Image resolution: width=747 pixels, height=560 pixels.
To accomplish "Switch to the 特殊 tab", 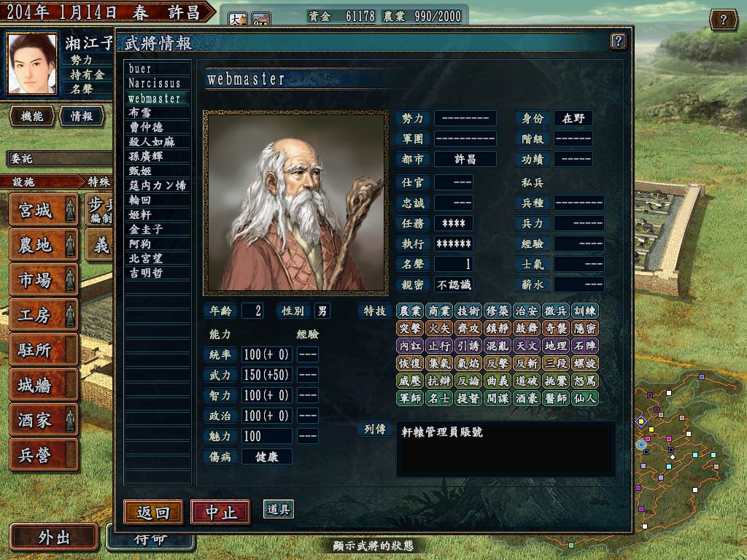I will click(98, 182).
